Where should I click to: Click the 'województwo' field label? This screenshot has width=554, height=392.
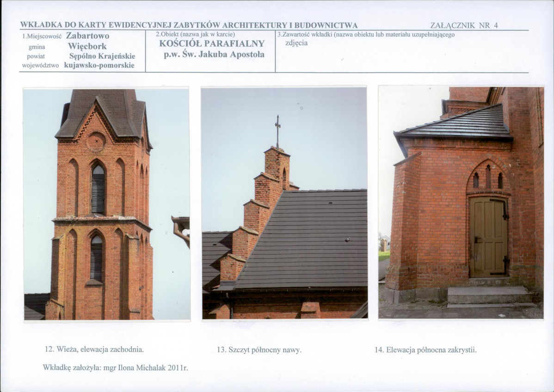pyautogui.click(x=40, y=66)
